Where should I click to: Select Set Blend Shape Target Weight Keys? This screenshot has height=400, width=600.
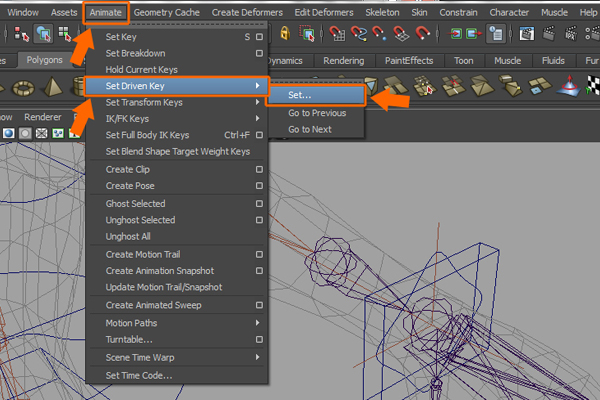[176, 152]
